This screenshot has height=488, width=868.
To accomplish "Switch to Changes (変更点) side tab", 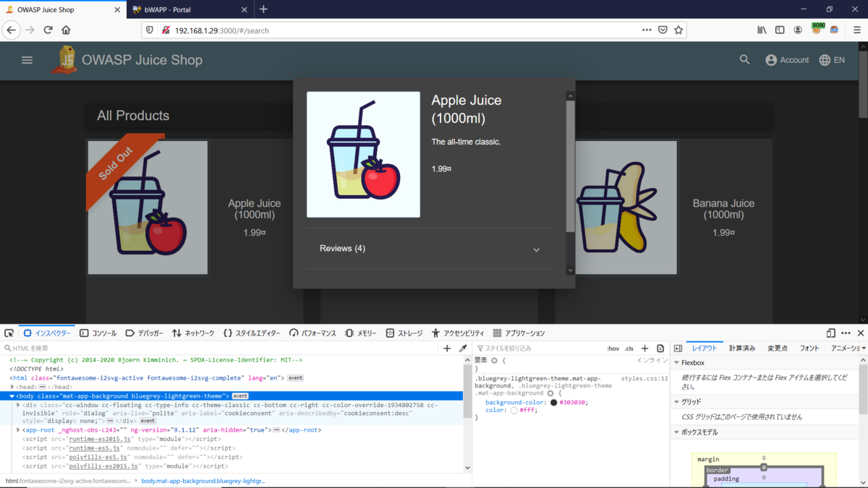I will (778, 348).
